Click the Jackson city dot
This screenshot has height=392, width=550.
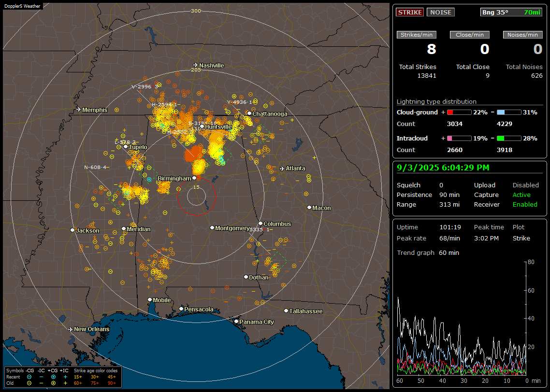[72, 230]
